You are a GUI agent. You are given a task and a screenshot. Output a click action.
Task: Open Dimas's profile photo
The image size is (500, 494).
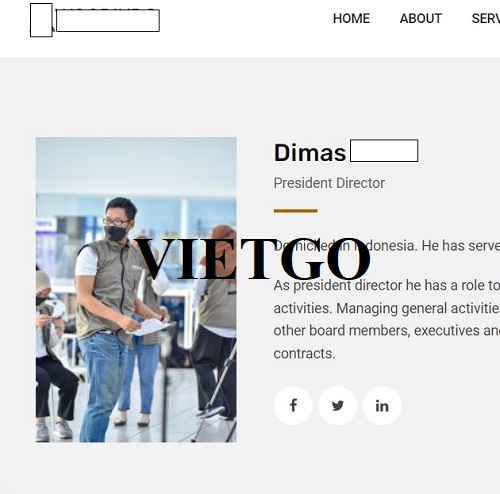pyautogui.click(x=136, y=290)
